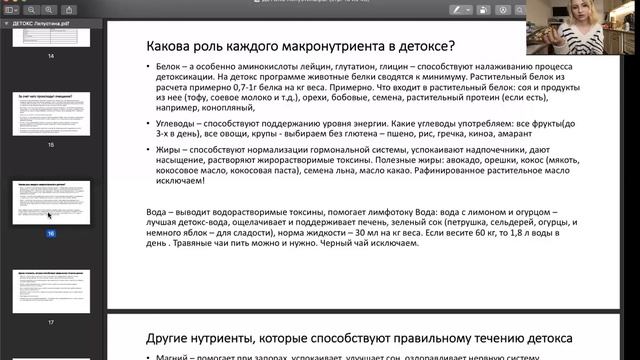The height and width of the screenshot is (360, 640).
Task: Open page 14 thumbnail
Action: click(x=51, y=38)
